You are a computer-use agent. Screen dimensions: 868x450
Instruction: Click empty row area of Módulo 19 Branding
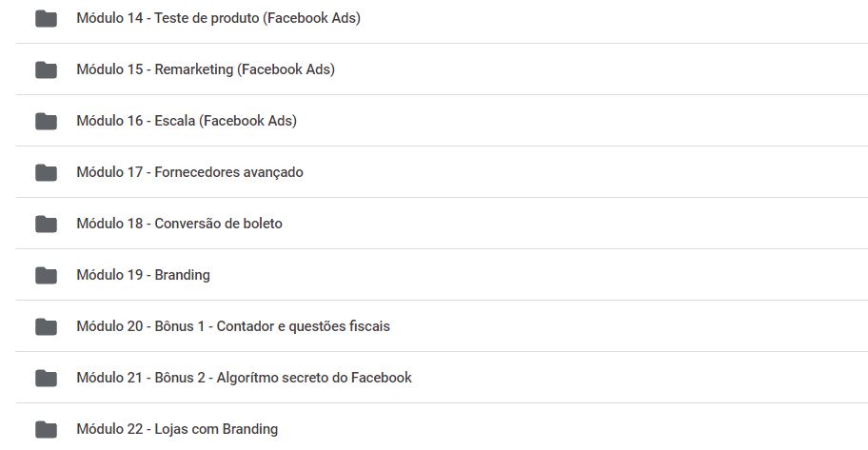(x=537, y=275)
